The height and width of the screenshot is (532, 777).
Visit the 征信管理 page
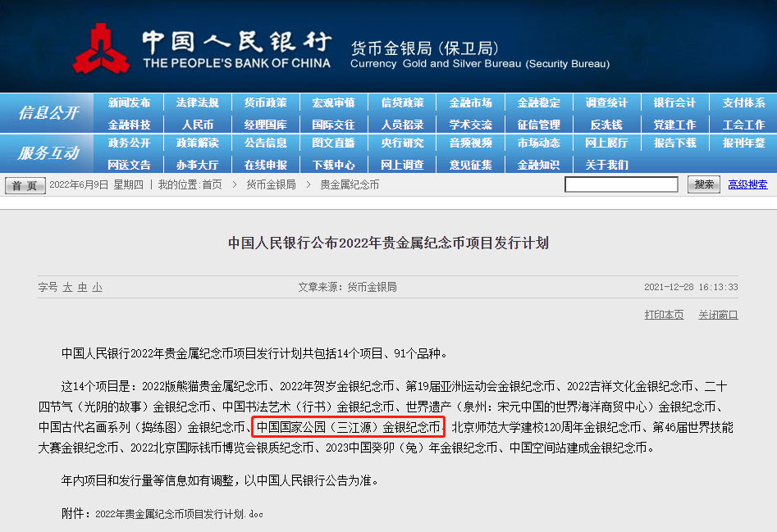point(538,125)
